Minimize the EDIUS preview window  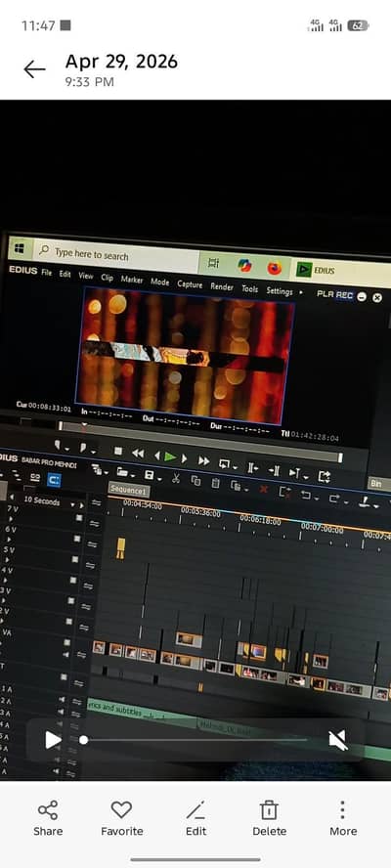tap(362, 297)
